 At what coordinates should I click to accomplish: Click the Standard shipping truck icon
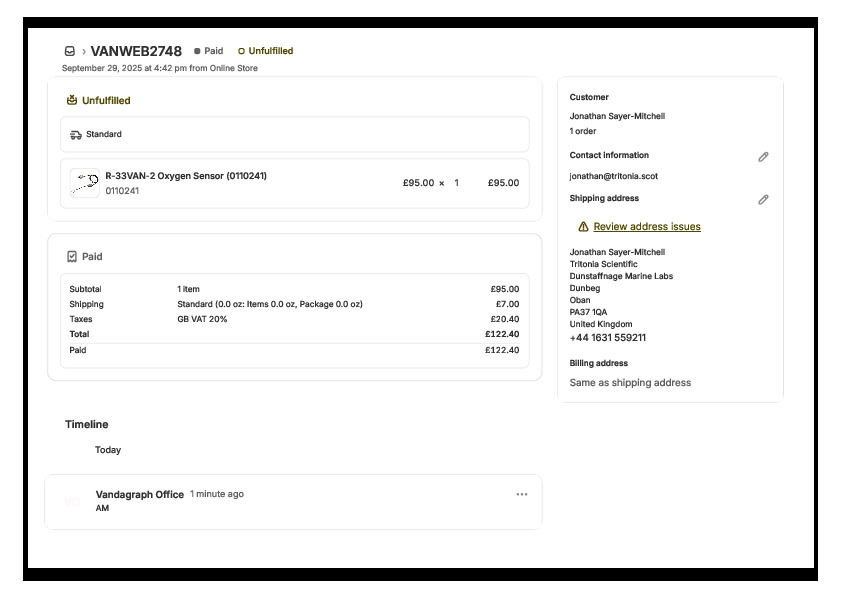(76, 134)
